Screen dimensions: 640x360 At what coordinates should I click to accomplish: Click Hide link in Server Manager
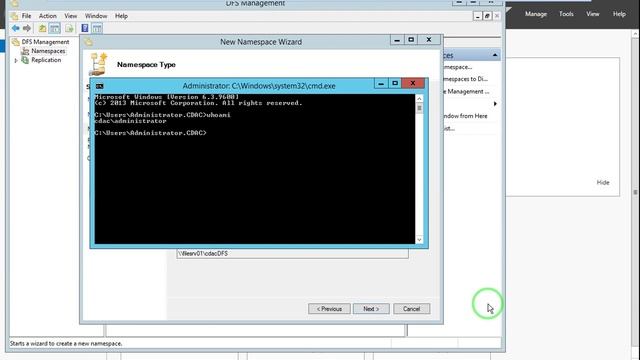click(603, 182)
